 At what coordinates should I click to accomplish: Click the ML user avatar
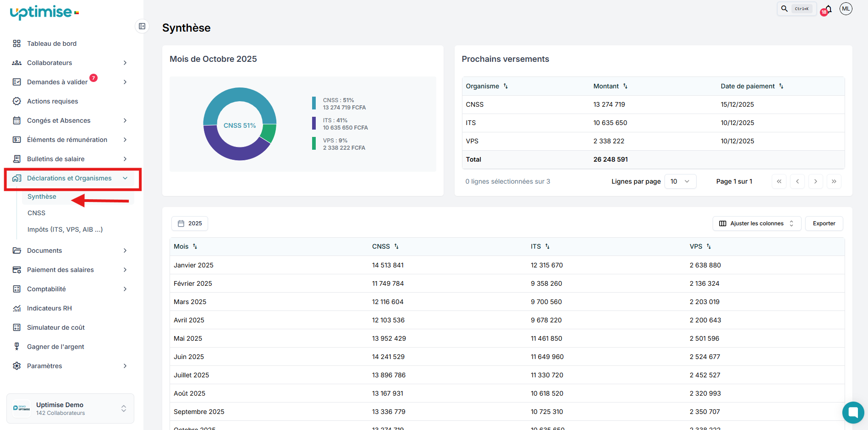pos(846,9)
